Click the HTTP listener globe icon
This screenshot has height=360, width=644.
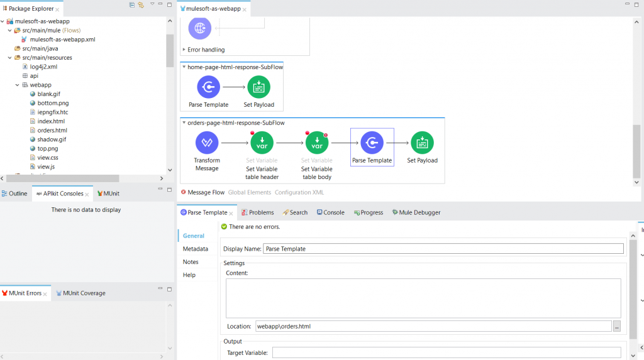pos(200,28)
